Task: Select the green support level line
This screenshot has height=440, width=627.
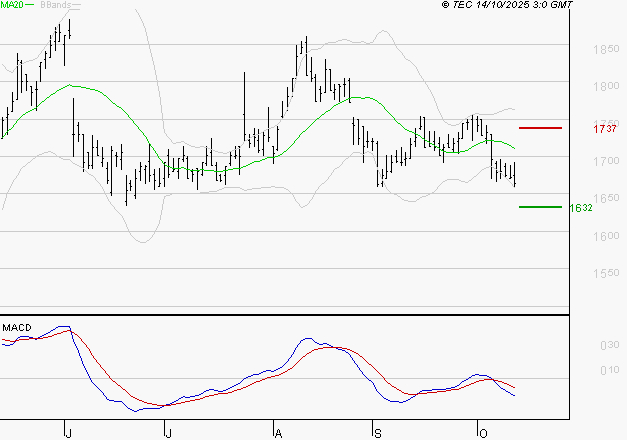Action: (x=540, y=207)
